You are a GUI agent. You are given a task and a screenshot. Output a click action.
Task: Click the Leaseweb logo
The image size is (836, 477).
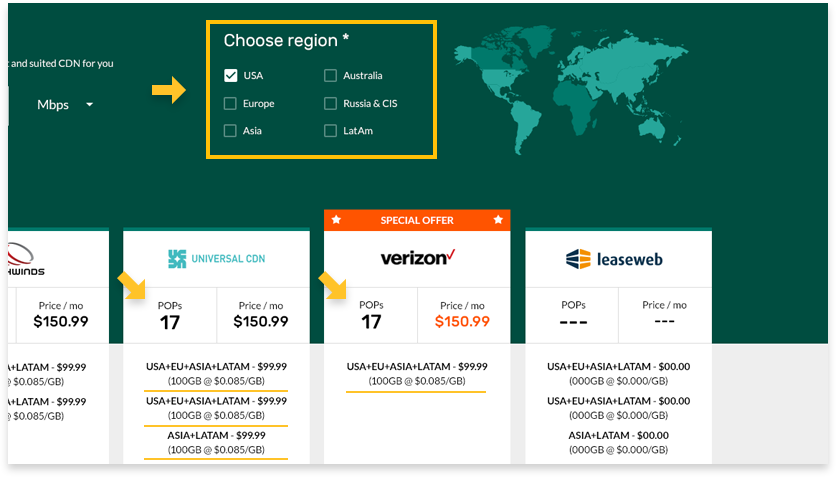click(614, 260)
